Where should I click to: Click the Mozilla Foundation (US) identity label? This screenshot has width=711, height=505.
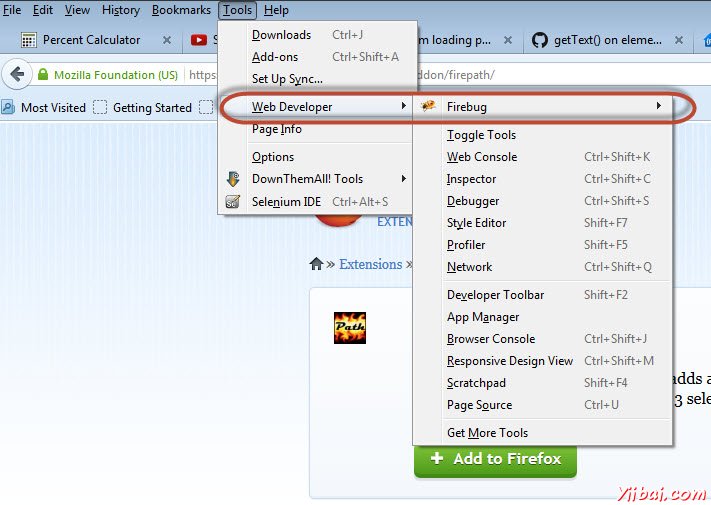116,75
